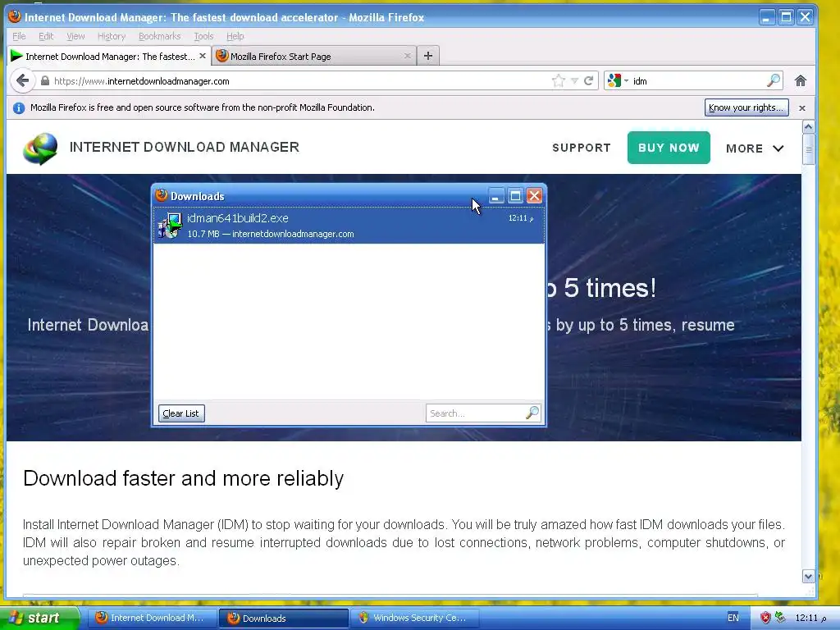Click the Know your rights button

pos(746,107)
